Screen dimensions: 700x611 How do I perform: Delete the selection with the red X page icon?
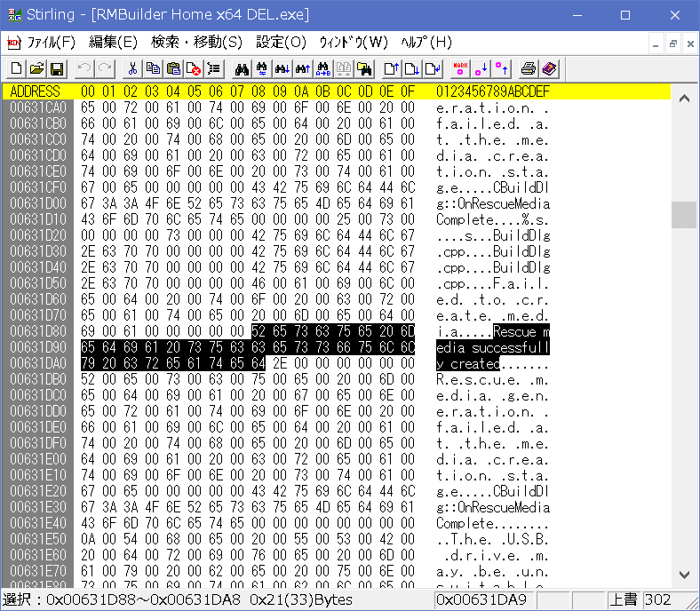tap(194, 68)
